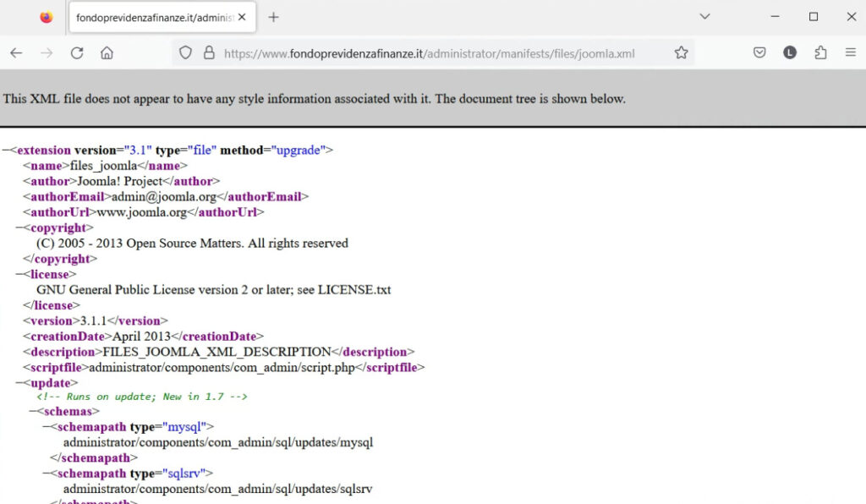Collapse the schemas XML node
The height and width of the screenshot is (504, 866).
click(x=33, y=412)
